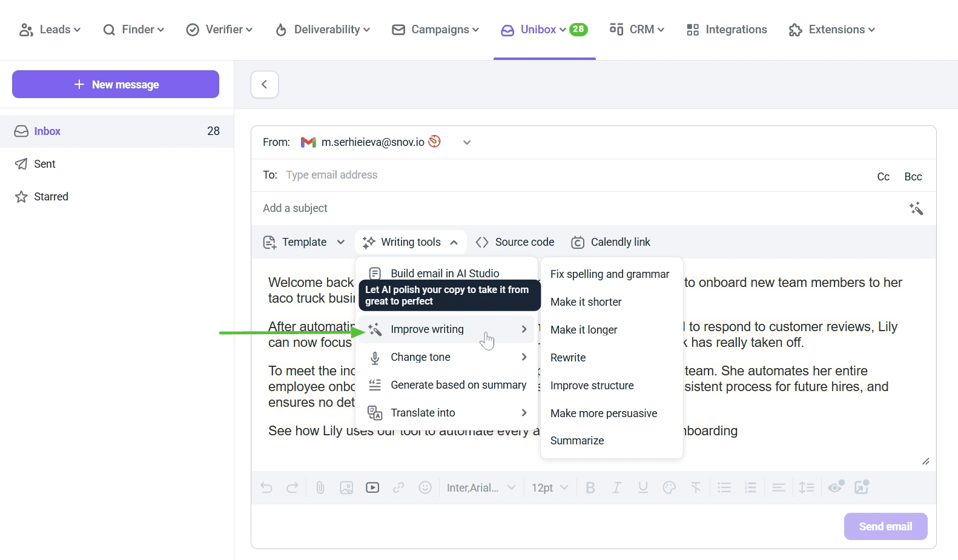Open the emoji picker icon

pos(425,487)
